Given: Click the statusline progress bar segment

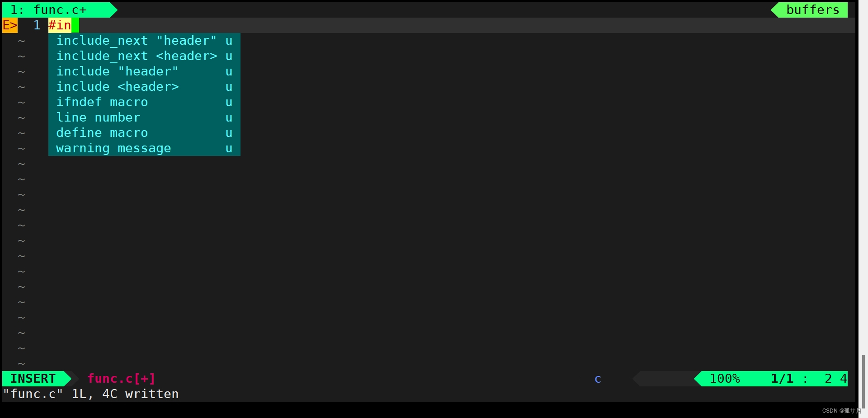Looking at the screenshot, I should [665, 379].
